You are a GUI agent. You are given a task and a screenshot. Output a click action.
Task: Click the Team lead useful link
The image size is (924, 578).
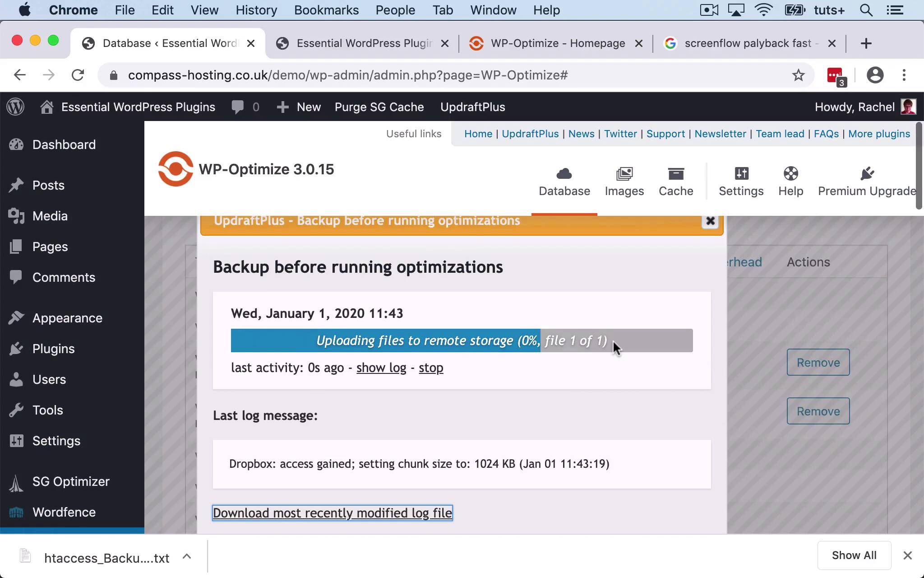click(780, 134)
